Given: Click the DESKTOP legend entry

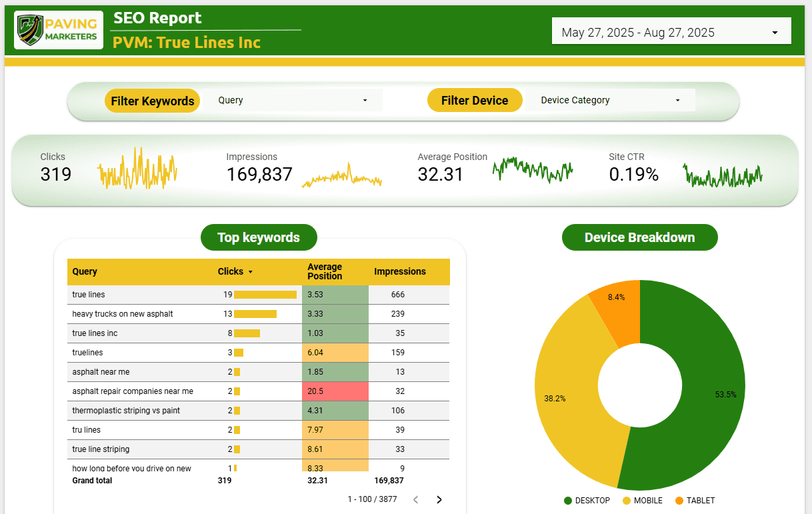Looking at the screenshot, I should point(587,500).
